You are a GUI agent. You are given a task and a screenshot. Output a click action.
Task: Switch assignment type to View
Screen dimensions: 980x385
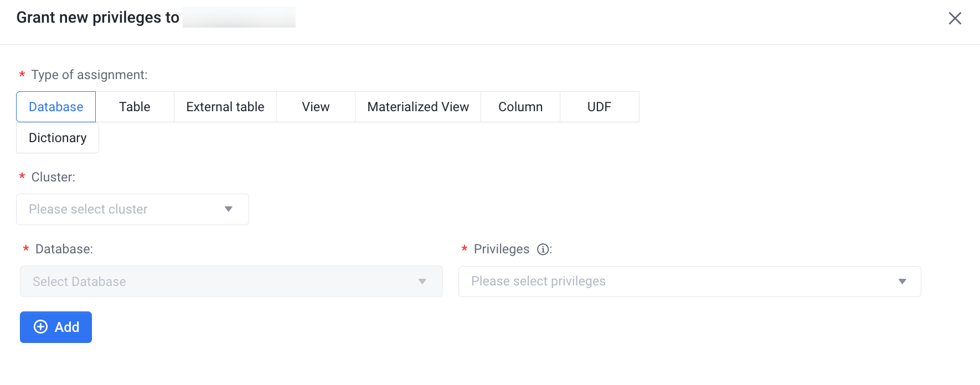tap(316, 107)
